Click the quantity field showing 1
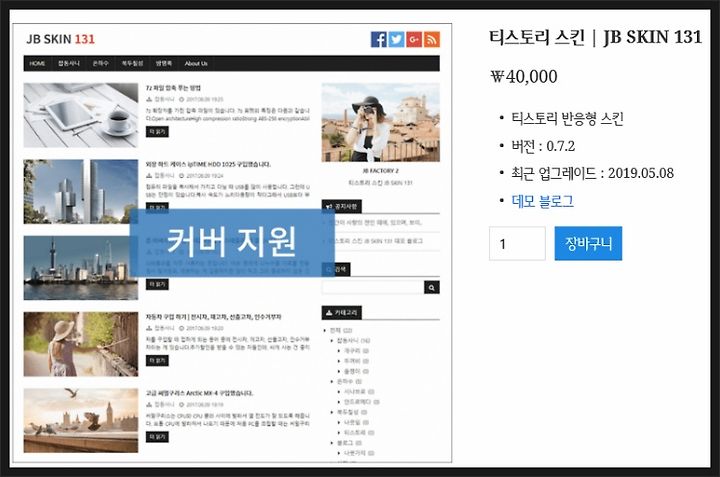Viewport: 720px width, 477px height. pyautogui.click(x=517, y=243)
